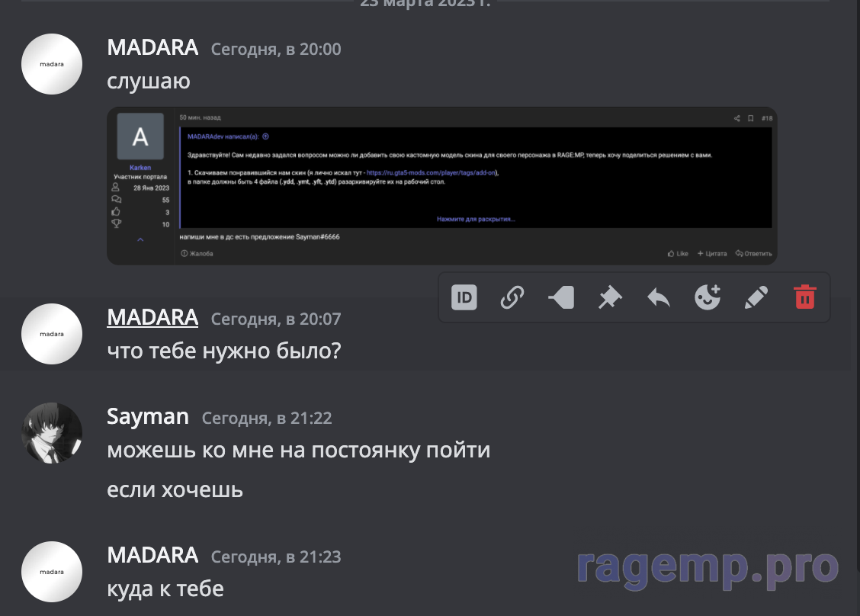Click MADARA username on 21:23 message
The width and height of the screenshot is (860, 616).
point(152,555)
